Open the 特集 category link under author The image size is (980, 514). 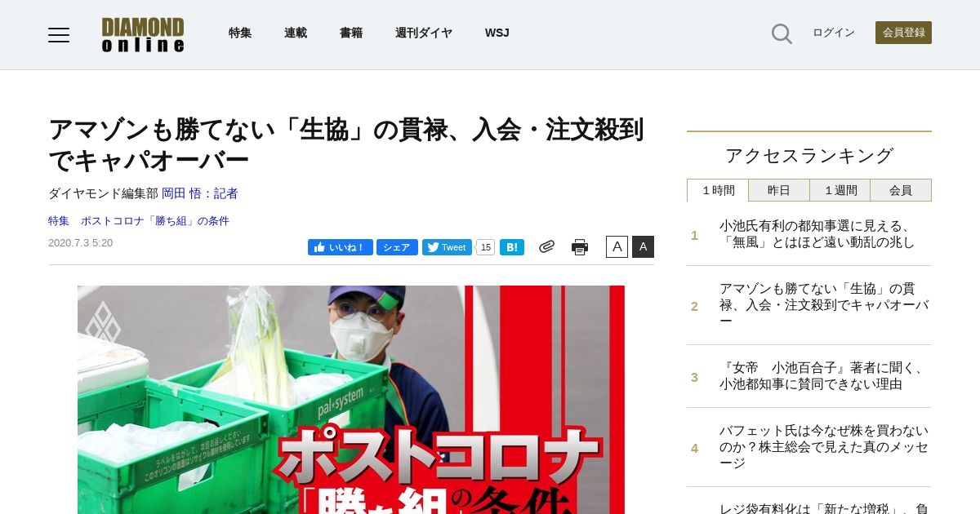pos(59,221)
